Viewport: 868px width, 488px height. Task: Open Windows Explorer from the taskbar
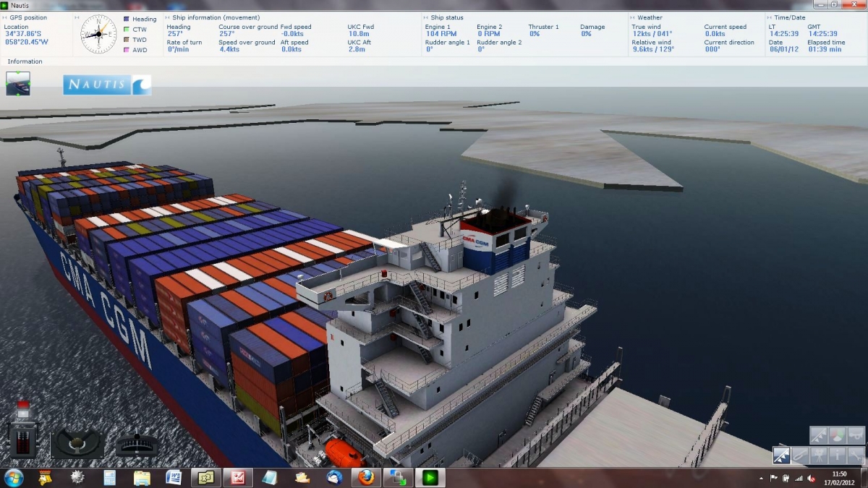coord(142,477)
